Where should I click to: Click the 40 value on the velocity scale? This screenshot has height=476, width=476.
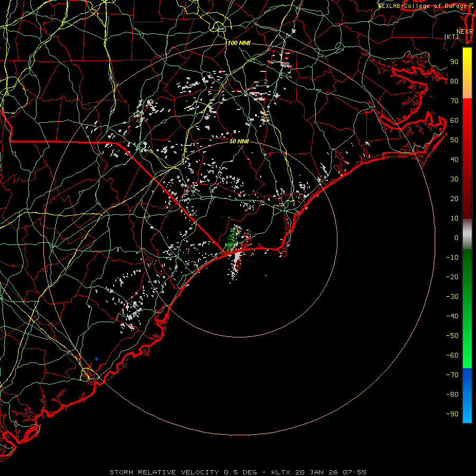pos(454,159)
